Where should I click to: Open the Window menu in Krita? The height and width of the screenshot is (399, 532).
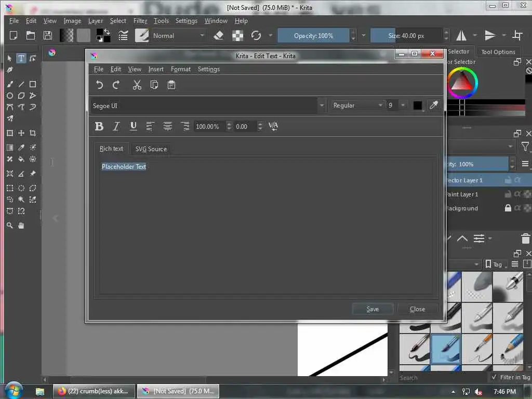pyautogui.click(x=216, y=21)
